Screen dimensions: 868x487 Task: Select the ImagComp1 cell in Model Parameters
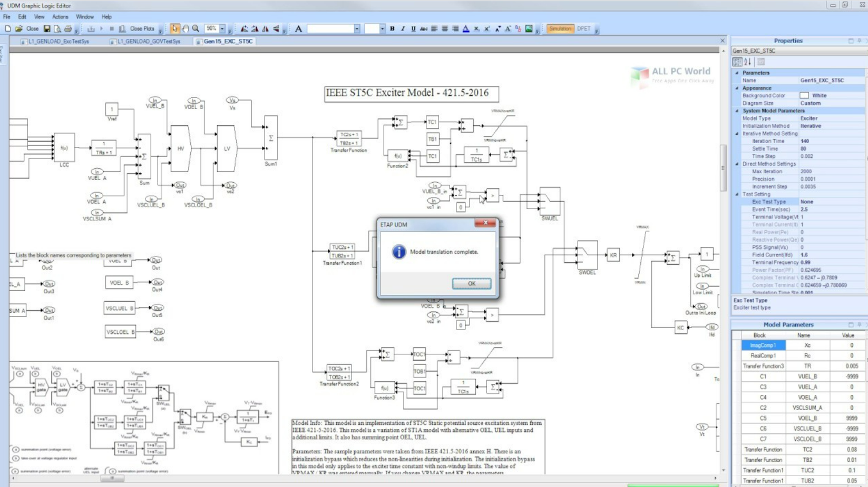tap(763, 345)
